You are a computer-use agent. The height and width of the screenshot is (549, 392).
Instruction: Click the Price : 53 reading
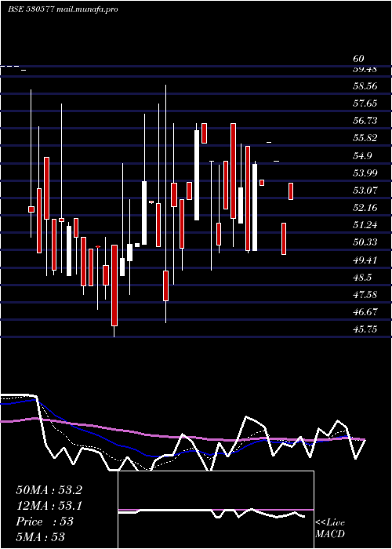click(x=45, y=522)
